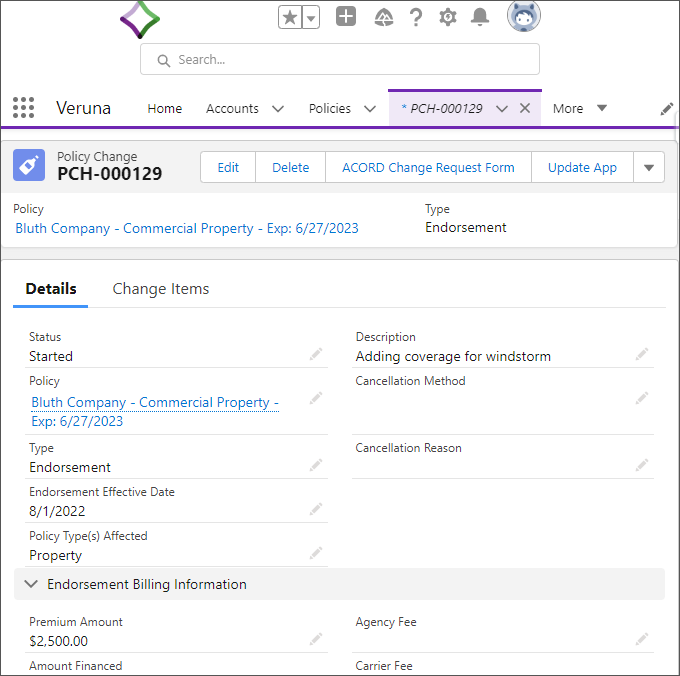The width and height of the screenshot is (680, 676).
Task: Select 'Started' status value
Action: point(51,356)
